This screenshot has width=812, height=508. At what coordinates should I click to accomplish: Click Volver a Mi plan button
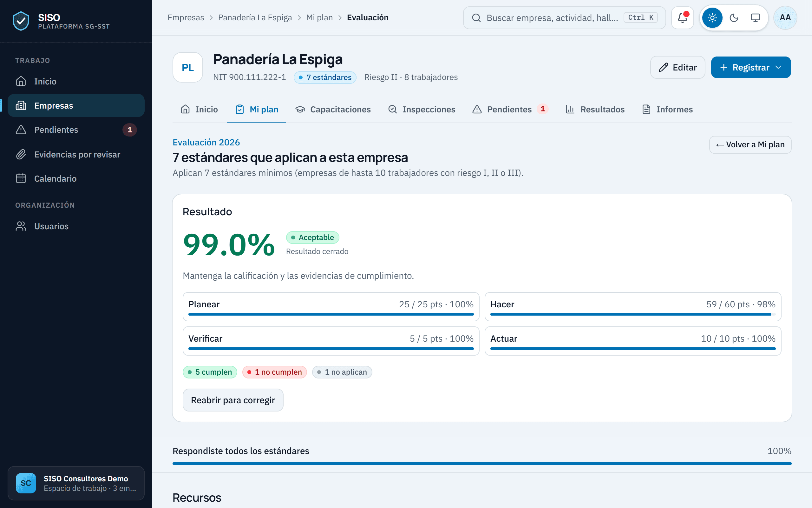[x=750, y=144]
